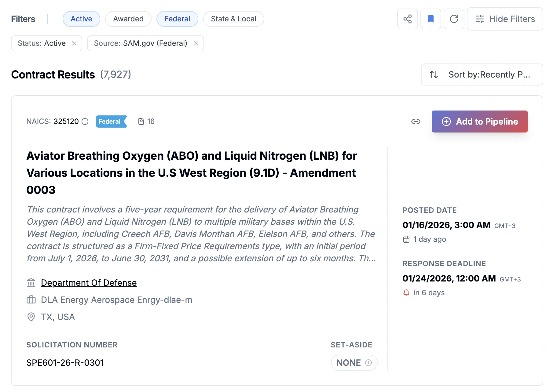The image size is (553, 392).
Task: Click the 'in 6 days' deadline text
Action: [x=429, y=293]
